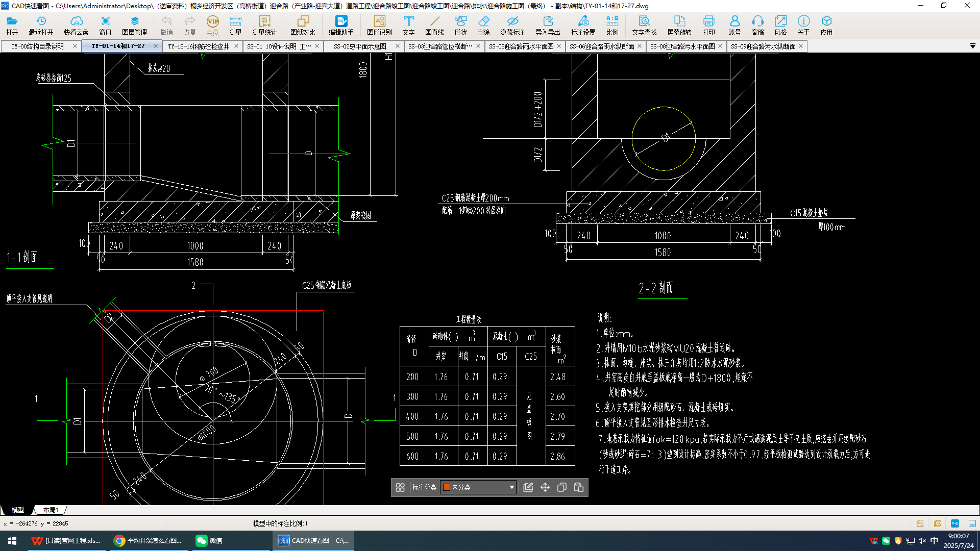Open the taskbar clock 9:00:07
The height and width of the screenshot is (551, 980).
[959, 541]
